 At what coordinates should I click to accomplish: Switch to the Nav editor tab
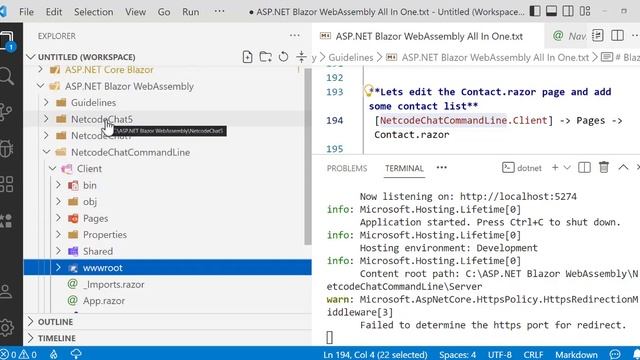570,36
